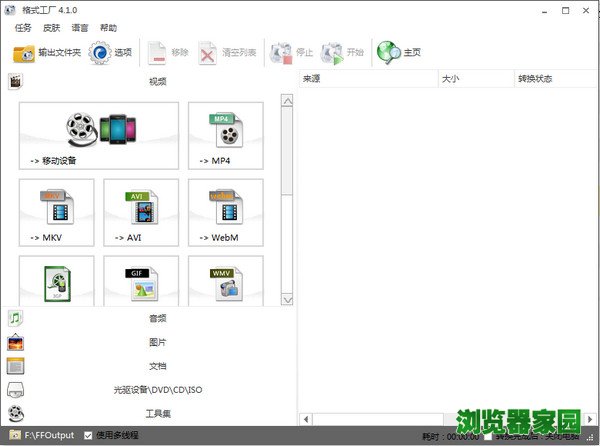Image resolution: width=600 pixels, height=446 pixels.
Task: Open the 皮肤 skin menu
Action: point(51,28)
